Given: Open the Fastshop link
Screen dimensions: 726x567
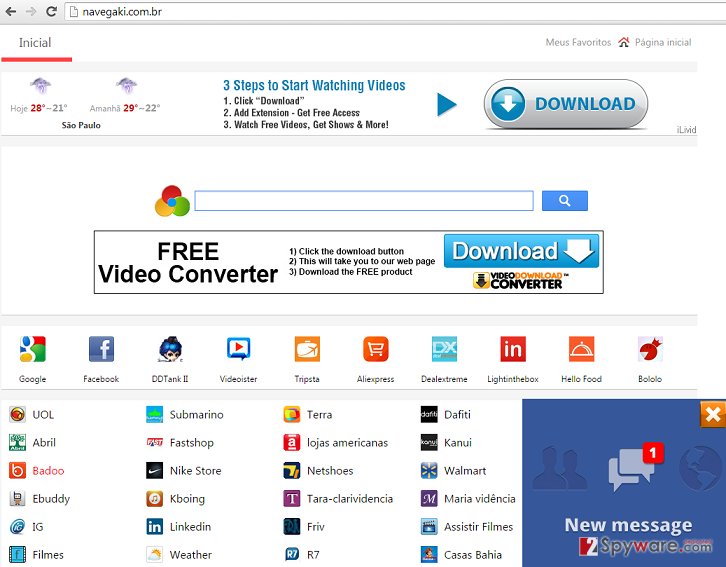Looking at the screenshot, I should point(192,443).
